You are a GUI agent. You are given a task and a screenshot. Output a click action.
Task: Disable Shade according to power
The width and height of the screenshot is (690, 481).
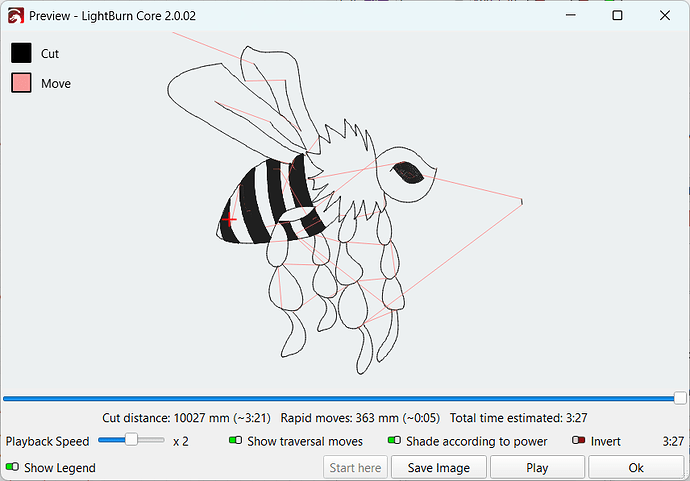(x=394, y=441)
